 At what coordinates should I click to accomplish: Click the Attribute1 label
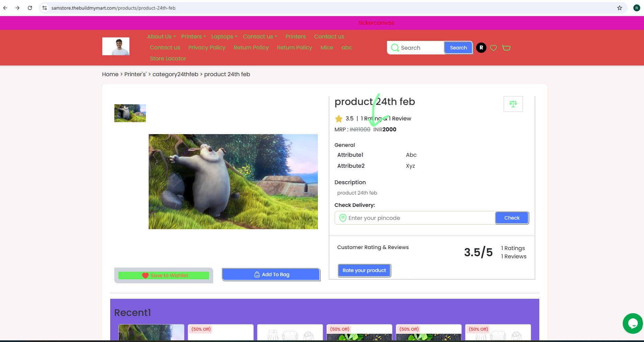(350, 155)
